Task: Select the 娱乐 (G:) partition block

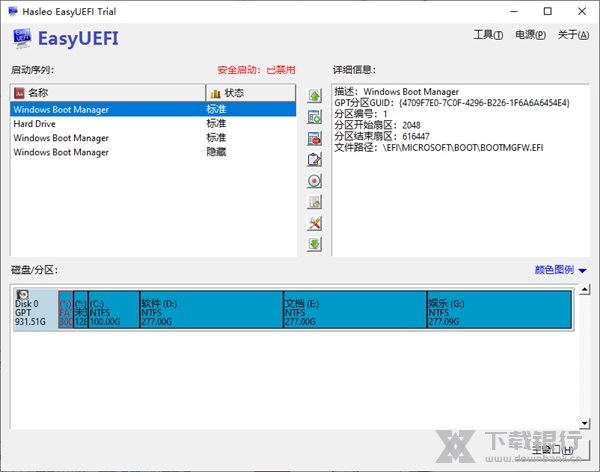Action: 497,309
